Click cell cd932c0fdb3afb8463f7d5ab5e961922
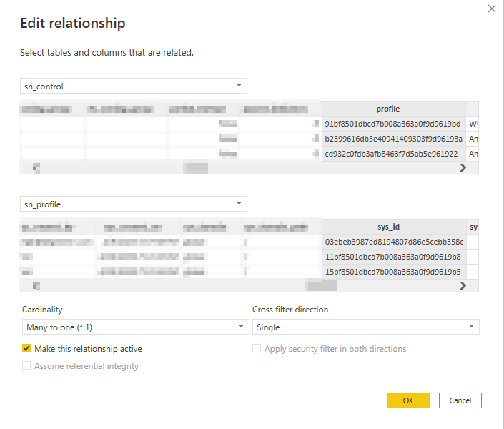 tap(394, 154)
